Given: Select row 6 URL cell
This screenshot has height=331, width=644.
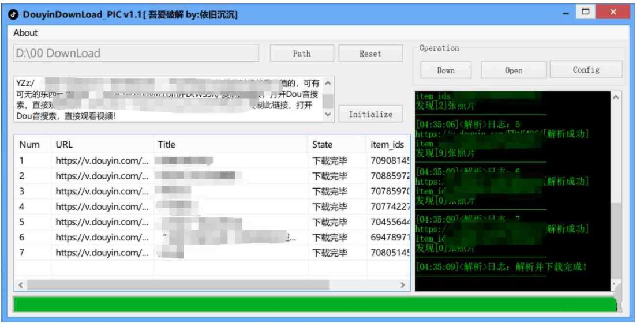Looking at the screenshot, I should coord(102,238).
